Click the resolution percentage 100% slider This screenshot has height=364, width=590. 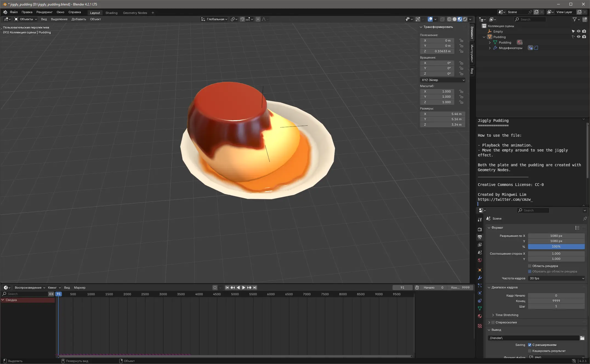(556, 247)
